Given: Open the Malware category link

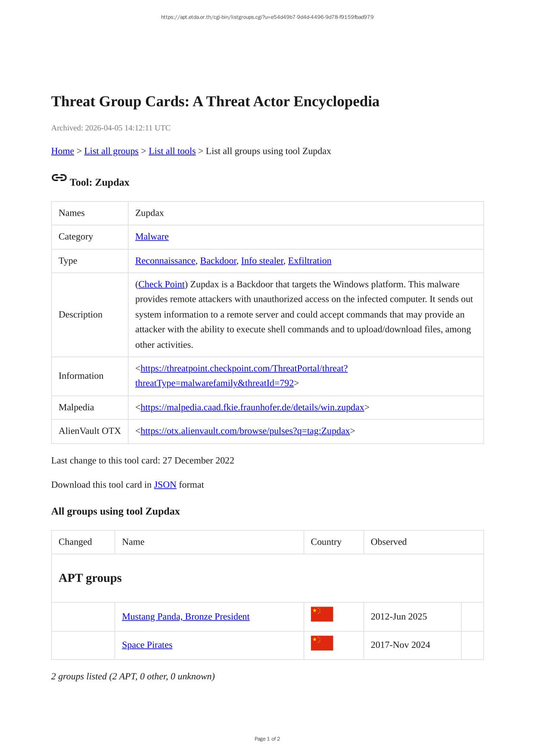Looking at the screenshot, I should pos(152,237).
